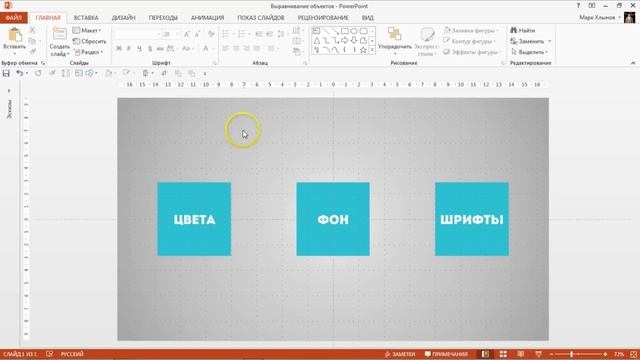Open the ПРИМЕЧАНИЯ comments pane

point(446,354)
